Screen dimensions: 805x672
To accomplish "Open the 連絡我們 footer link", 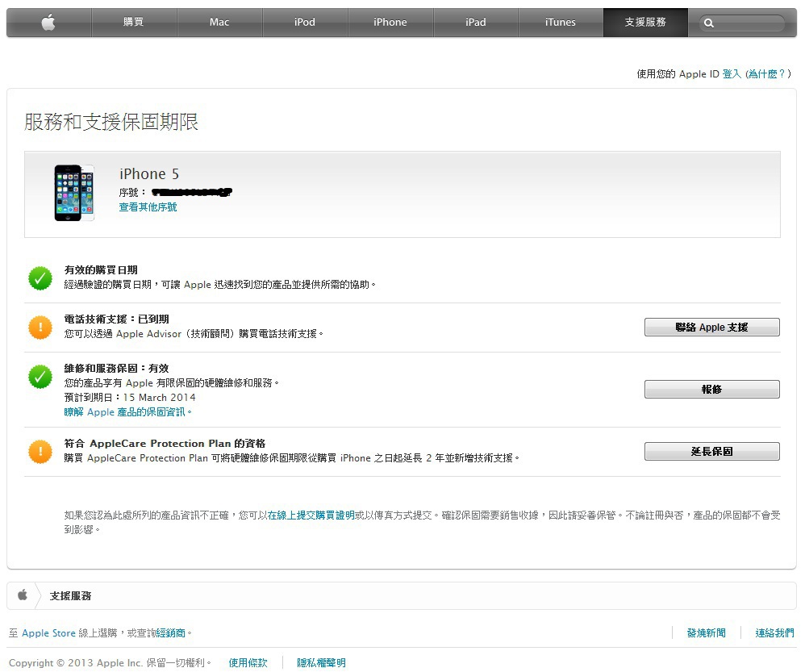I will (774, 633).
